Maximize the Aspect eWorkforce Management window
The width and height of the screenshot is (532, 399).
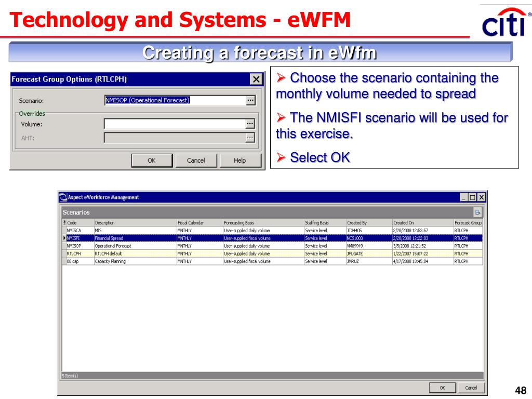point(472,197)
